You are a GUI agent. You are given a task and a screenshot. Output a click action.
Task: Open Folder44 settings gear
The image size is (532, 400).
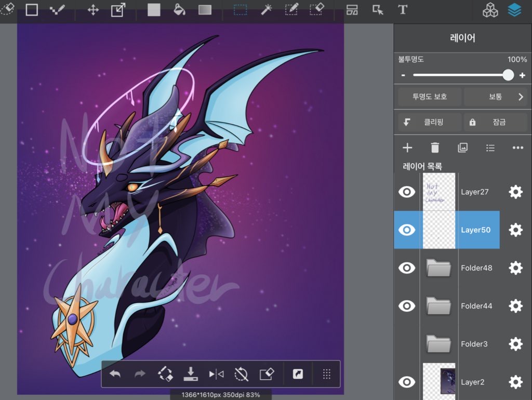[515, 306]
